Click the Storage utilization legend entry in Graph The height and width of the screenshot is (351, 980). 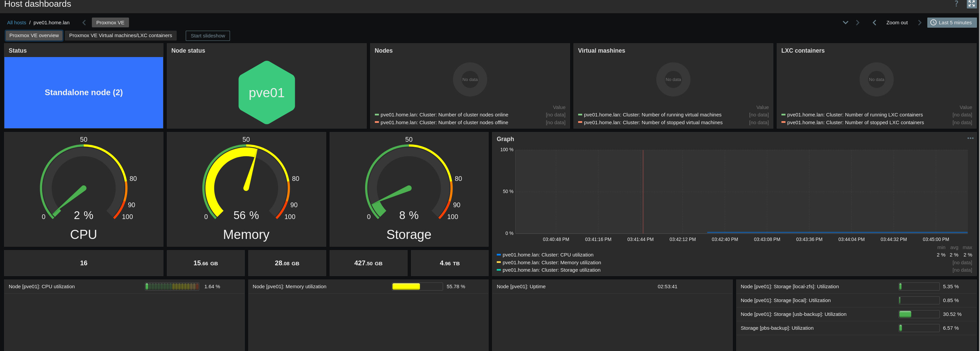click(548, 270)
